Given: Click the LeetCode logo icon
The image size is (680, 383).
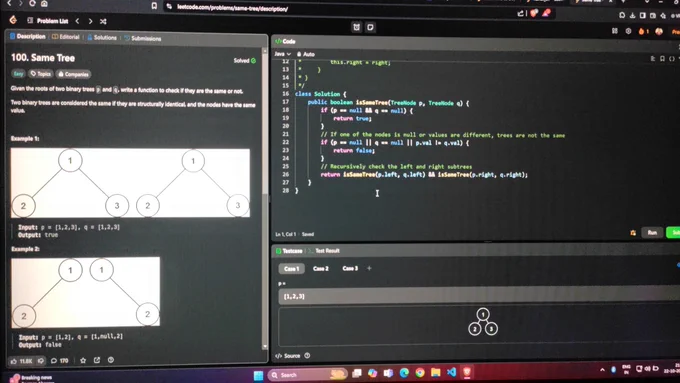Looking at the screenshot, I should click(x=13, y=20).
